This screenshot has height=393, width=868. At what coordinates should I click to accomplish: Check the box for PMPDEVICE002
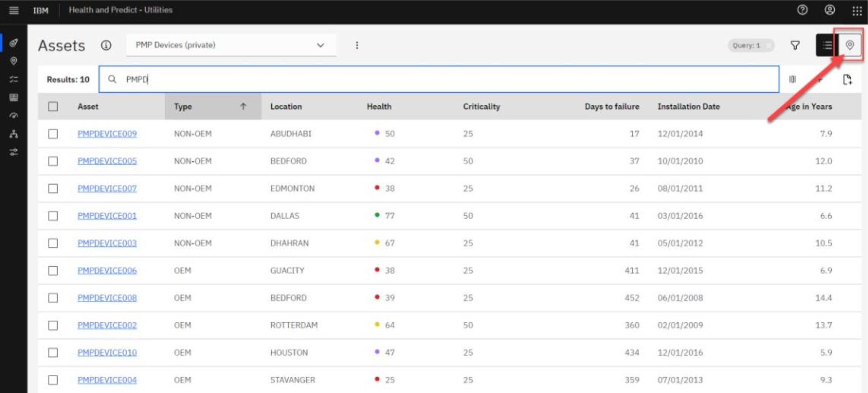pos(53,325)
